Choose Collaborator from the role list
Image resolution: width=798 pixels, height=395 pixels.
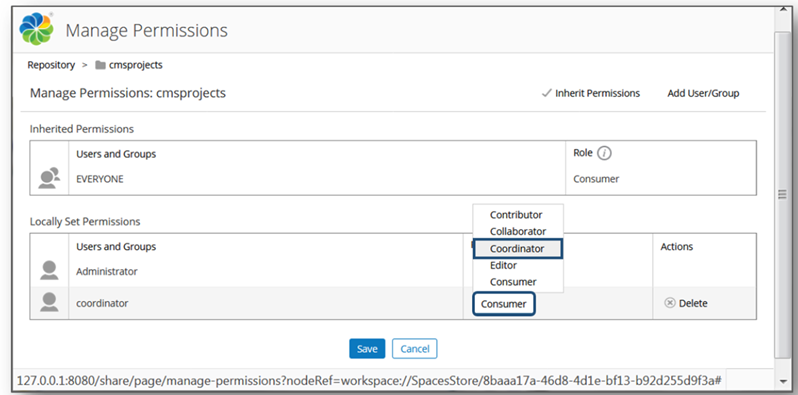coord(518,231)
